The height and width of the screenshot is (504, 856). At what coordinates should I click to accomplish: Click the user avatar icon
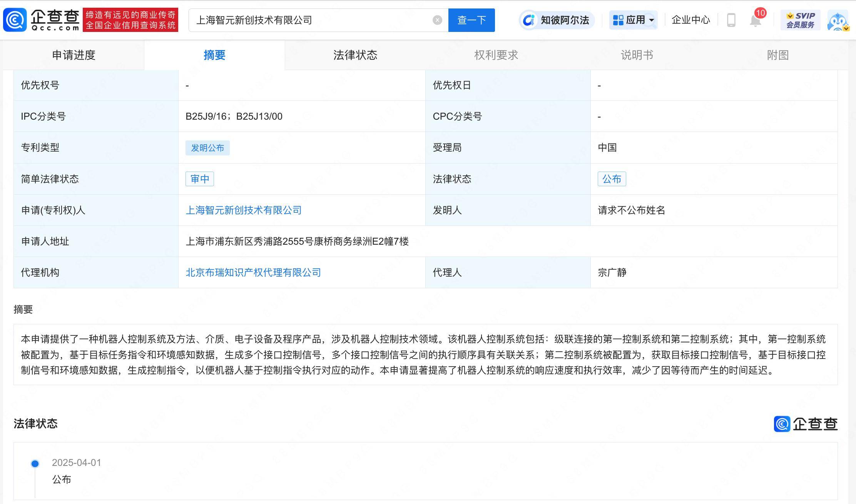coord(838,21)
